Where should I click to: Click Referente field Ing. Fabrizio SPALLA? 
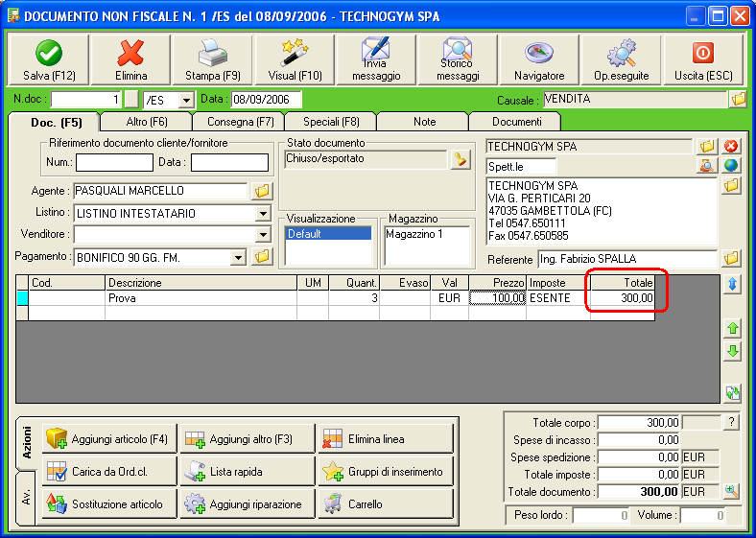[x=627, y=259]
